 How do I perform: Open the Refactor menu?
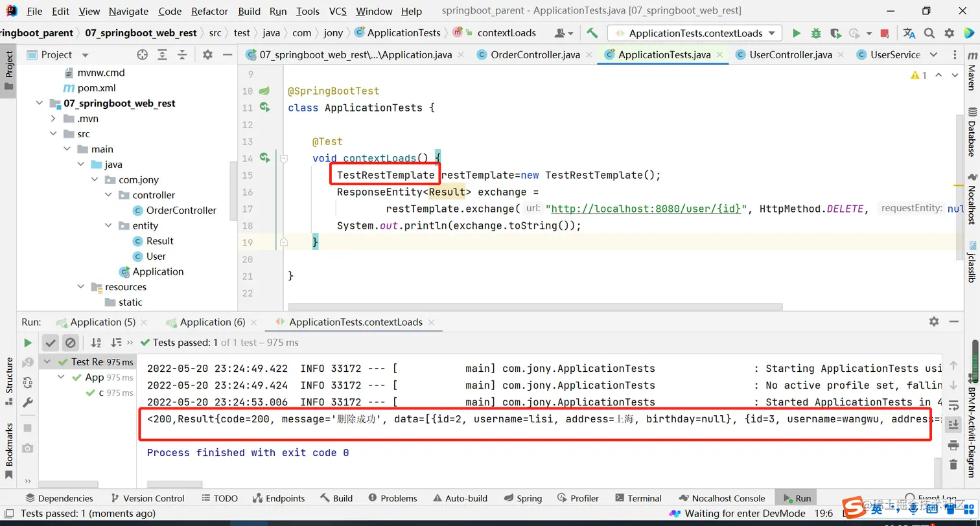(209, 11)
